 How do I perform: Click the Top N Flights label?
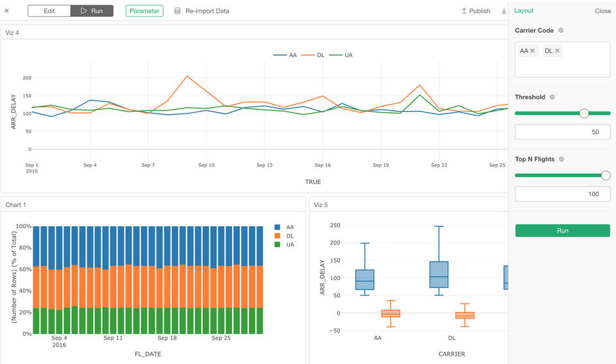(535, 159)
